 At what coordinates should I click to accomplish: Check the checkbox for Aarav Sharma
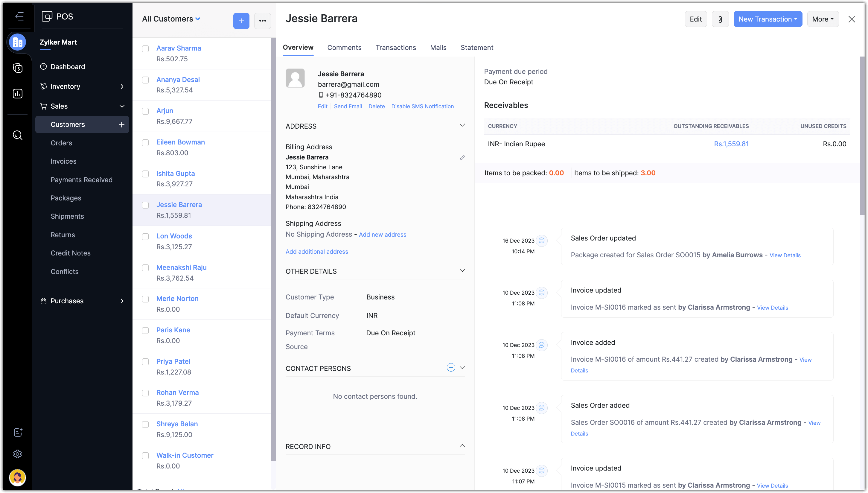point(145,49)
